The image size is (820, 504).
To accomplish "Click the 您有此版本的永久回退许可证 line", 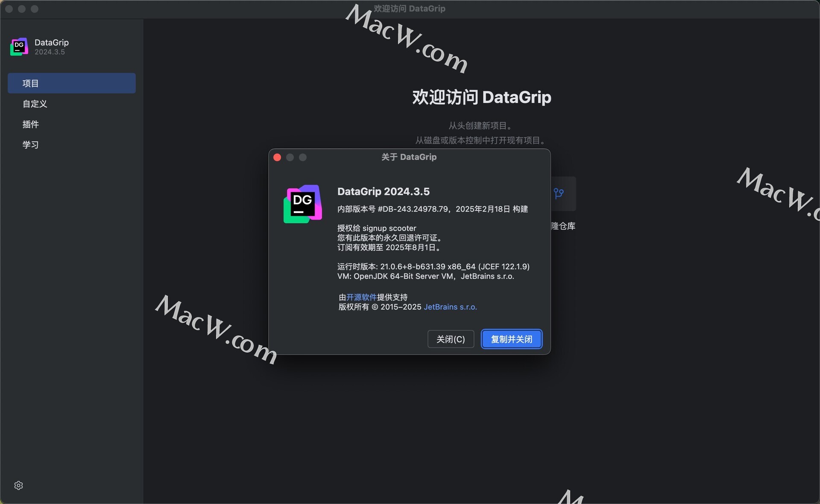I will coord(391,238).
